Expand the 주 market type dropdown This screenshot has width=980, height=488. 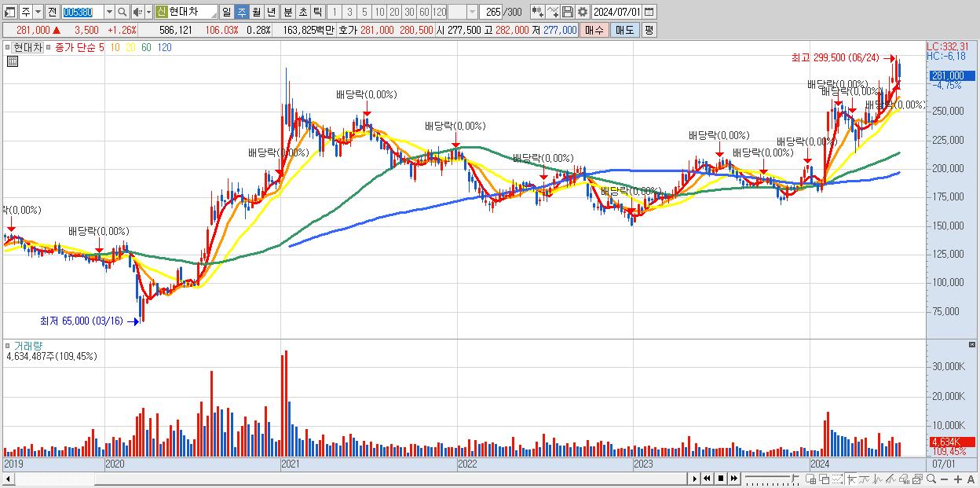coord(38,12)
